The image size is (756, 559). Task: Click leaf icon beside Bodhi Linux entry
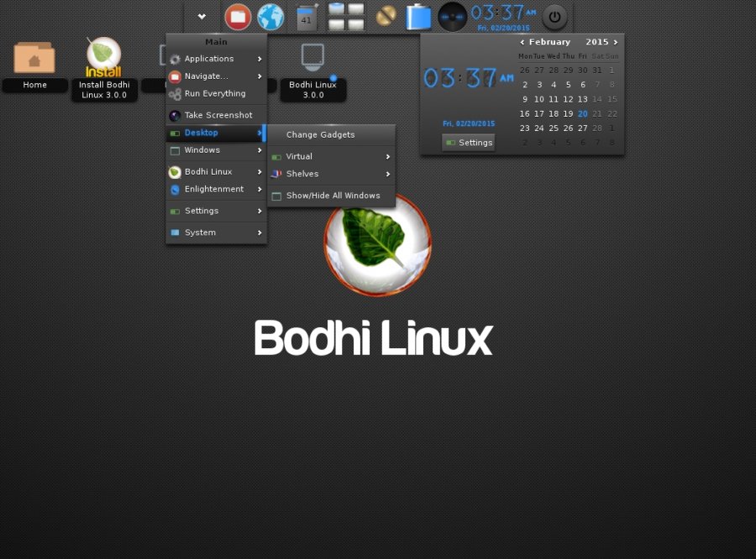click(x=175, y=172)
